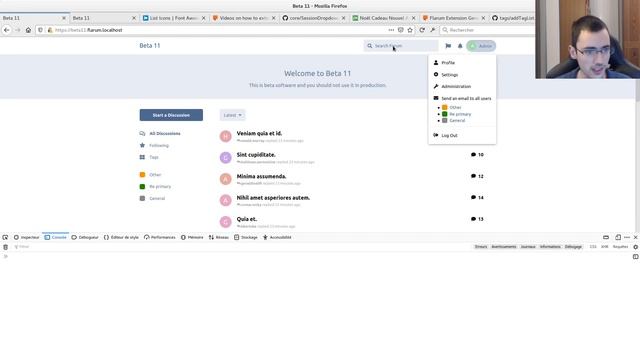This screenshot has height=360, width=640.
Task: Open Accessibilité devtools tab
Action: 277,237
